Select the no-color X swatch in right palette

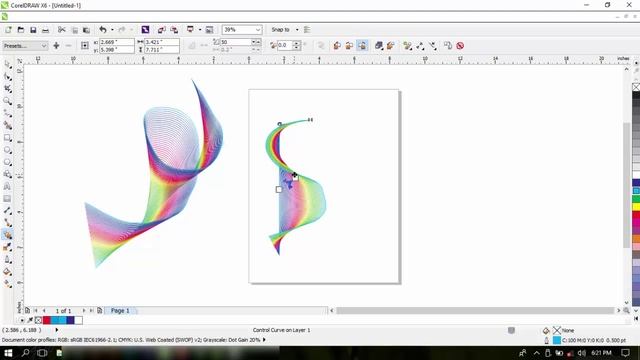click(x=636, y=87)
